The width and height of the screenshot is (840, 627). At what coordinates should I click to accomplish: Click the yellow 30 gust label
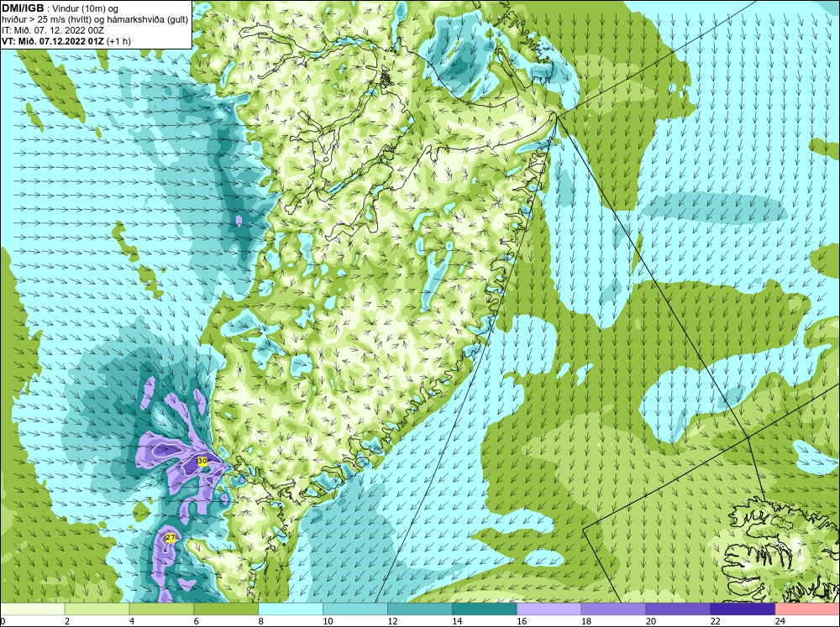(x=202, y=461)
